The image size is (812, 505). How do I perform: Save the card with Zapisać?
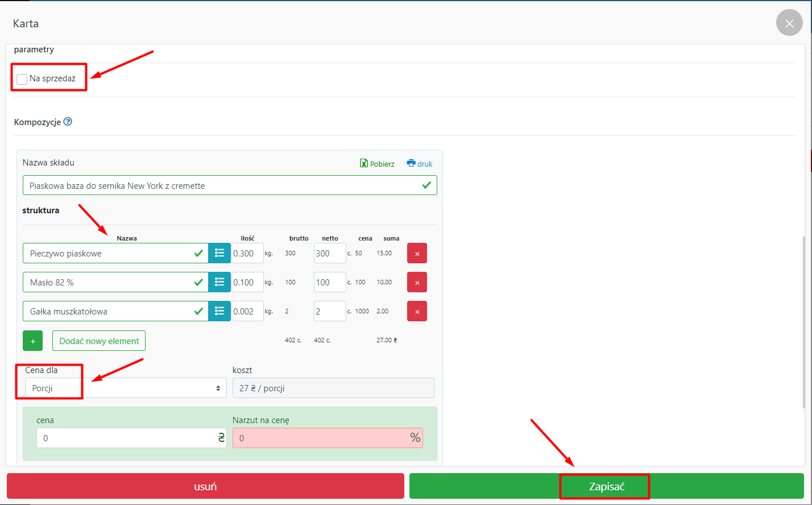[606, 487]
